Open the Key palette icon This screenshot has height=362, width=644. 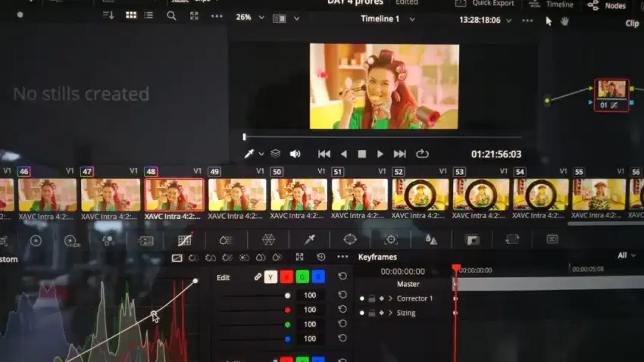point(472,239)
